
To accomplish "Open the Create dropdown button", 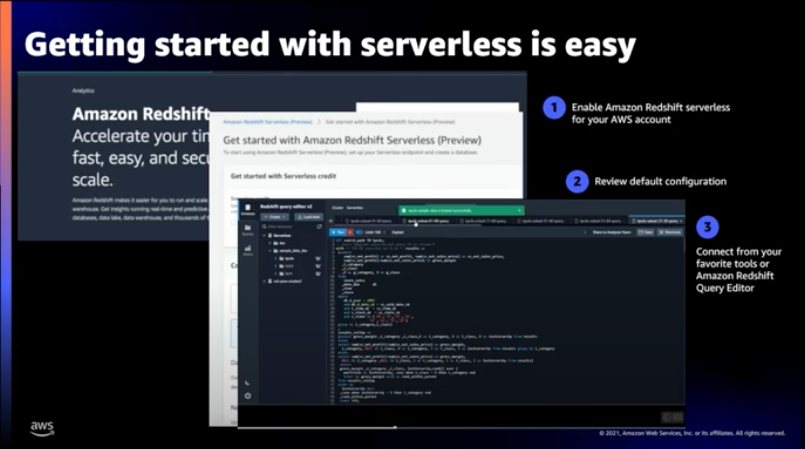I will (275, 217).
